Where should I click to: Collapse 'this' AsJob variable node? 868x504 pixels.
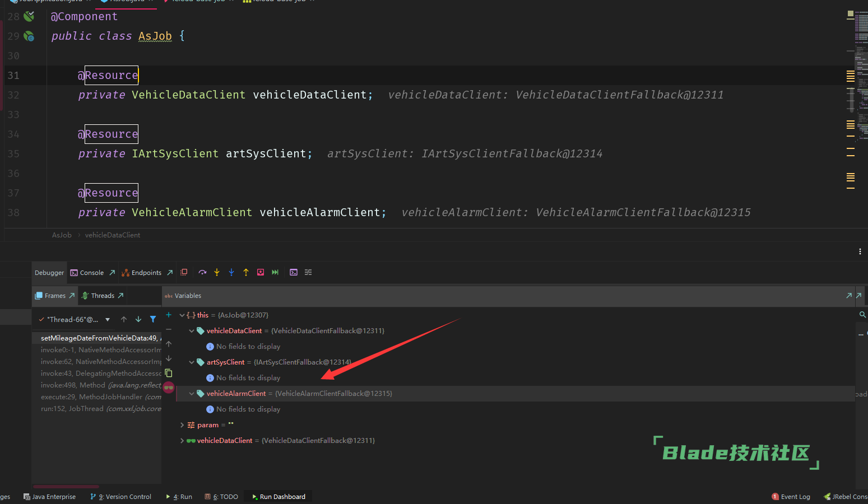coord(182,315)
